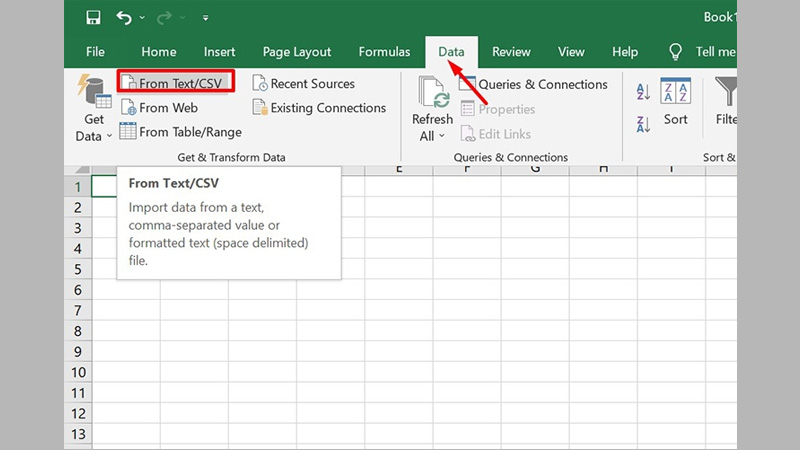Select the Data tab

(x=452, y=52)
